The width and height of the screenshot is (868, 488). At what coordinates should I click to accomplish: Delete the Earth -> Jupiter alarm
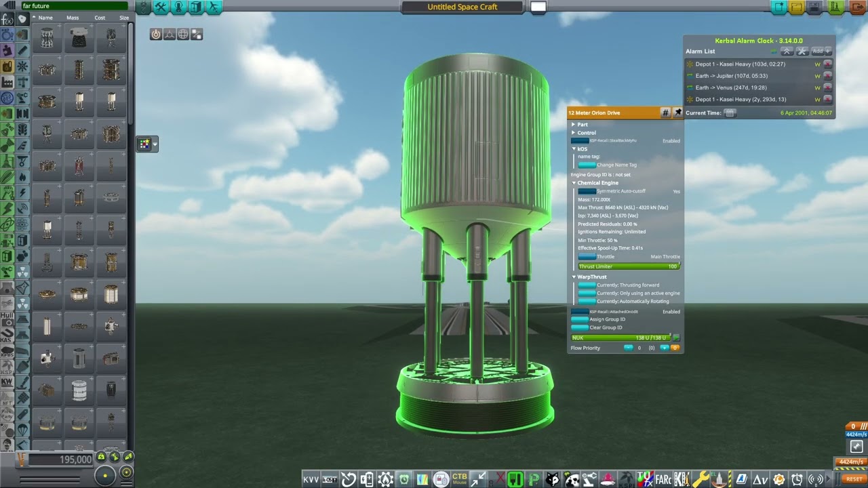pos(827,76)
